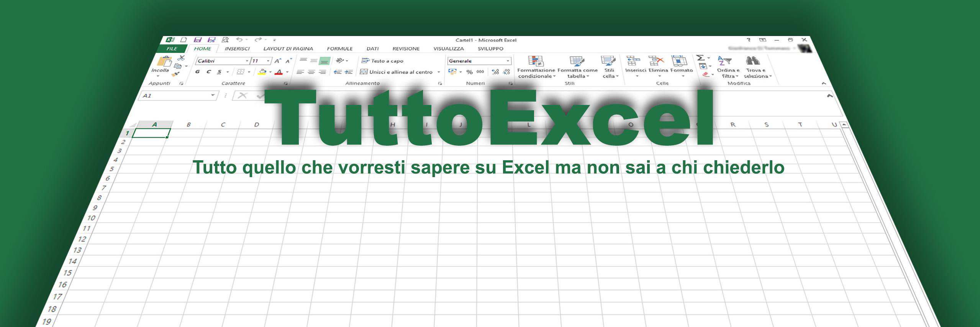This screenshot has width=980, height=327.
Task: Toggle Bold (G) formatting
Action: coord(198,72)
